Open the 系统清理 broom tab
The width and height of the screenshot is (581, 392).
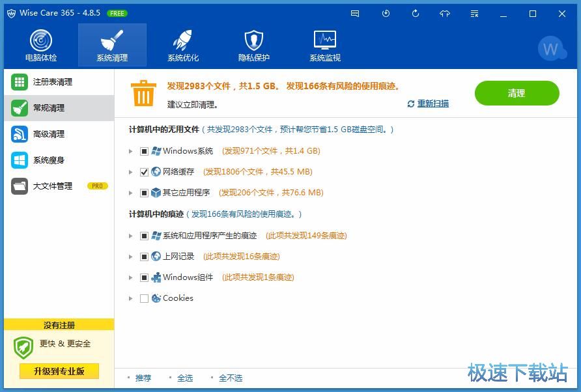[x=112, y=46]
